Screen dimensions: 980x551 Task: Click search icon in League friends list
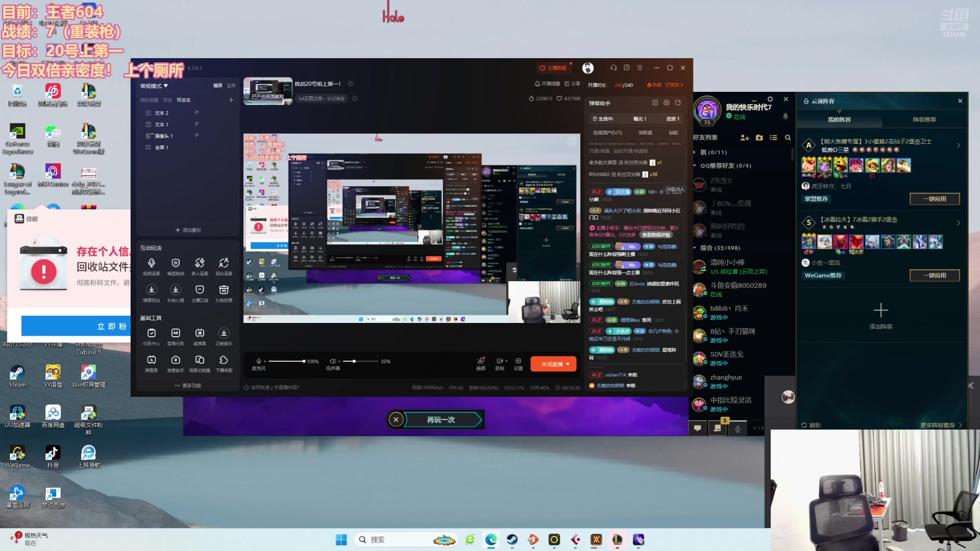click(788, 138)
